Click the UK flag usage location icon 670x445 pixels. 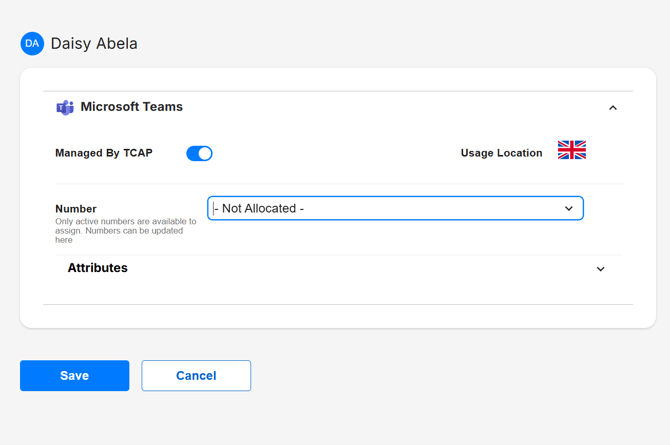point(571,151)
